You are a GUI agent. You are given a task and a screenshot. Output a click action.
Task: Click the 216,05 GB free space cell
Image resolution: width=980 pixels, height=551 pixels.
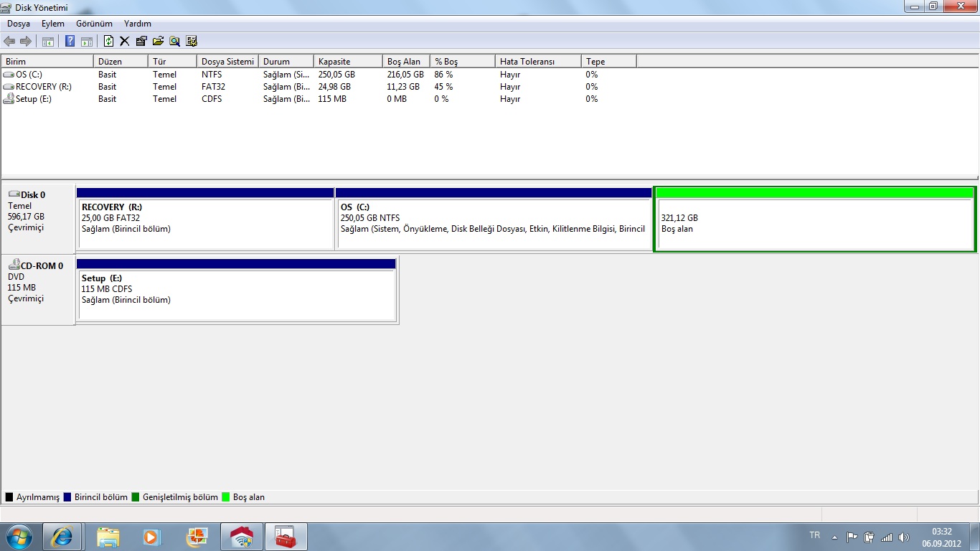[x=405, y=75]
